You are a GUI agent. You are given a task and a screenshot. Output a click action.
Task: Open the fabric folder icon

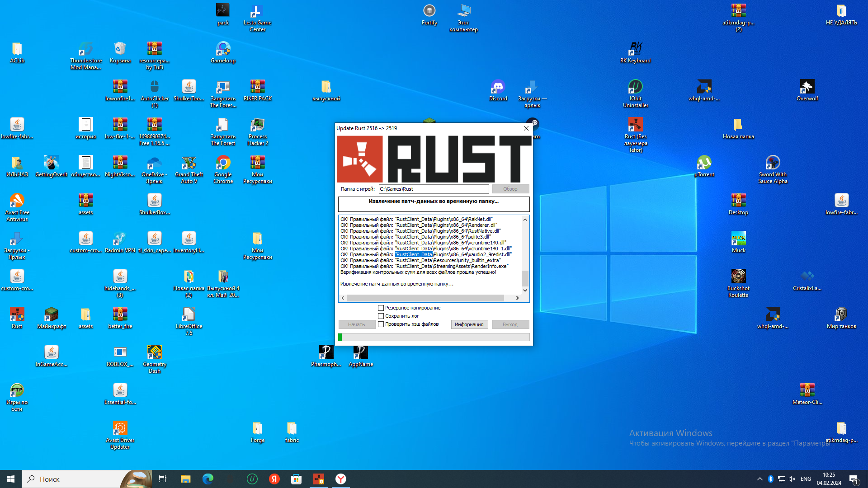click(x=292, y=432)
